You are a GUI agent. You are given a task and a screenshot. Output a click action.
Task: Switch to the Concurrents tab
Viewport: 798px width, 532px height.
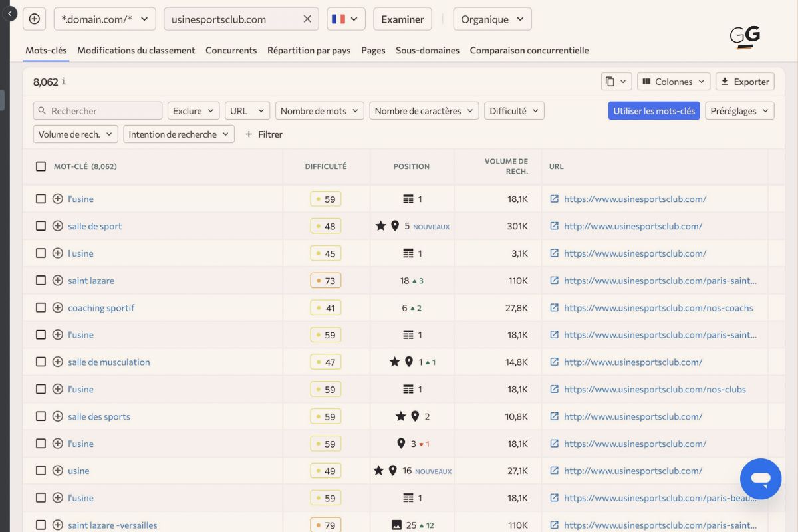click(x=231, y=50)
